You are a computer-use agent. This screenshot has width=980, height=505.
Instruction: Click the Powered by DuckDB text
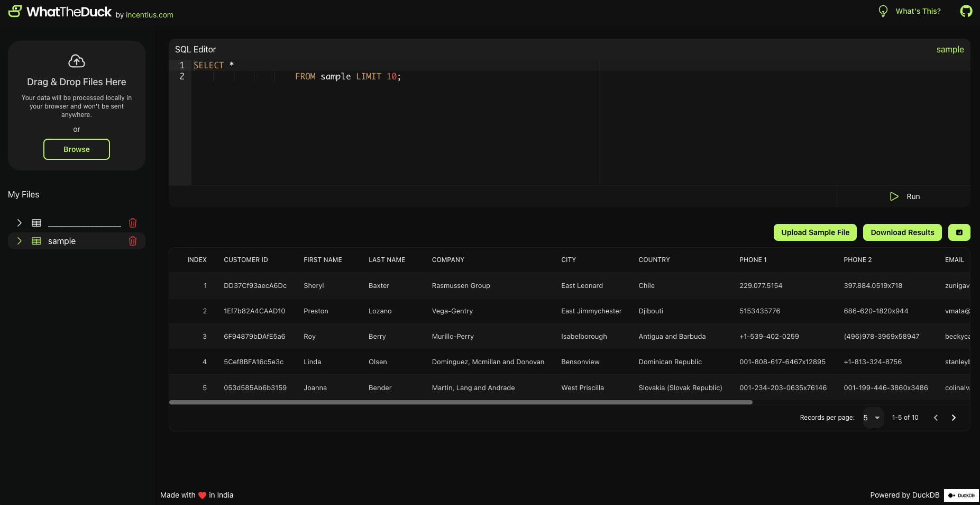(x=905, y=495)
